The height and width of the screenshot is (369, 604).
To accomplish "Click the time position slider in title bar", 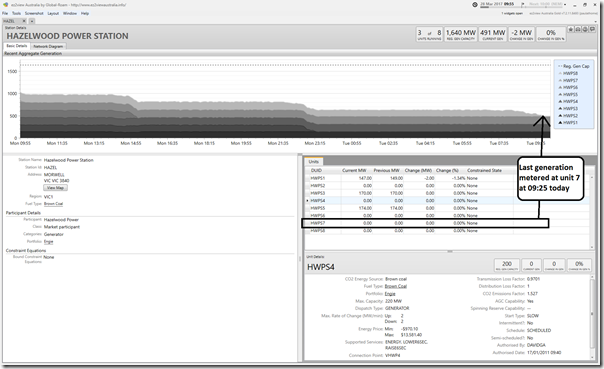I will pos(501,7).
